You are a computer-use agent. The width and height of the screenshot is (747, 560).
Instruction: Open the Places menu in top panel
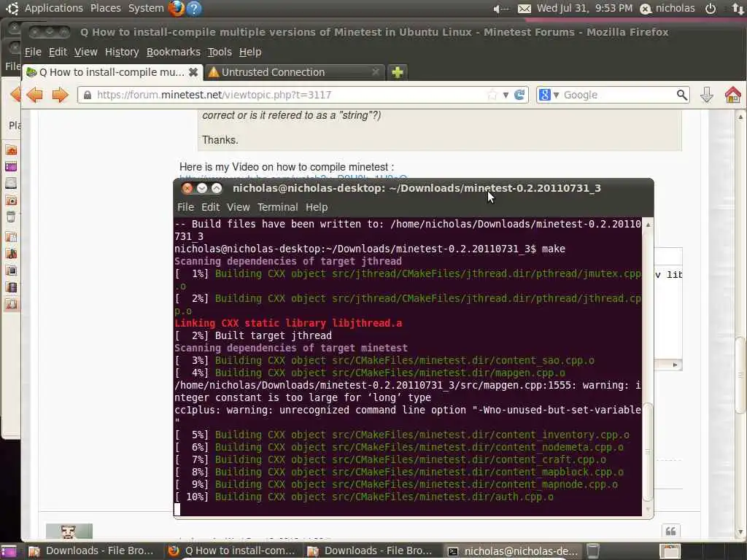[x=105, y=8]
